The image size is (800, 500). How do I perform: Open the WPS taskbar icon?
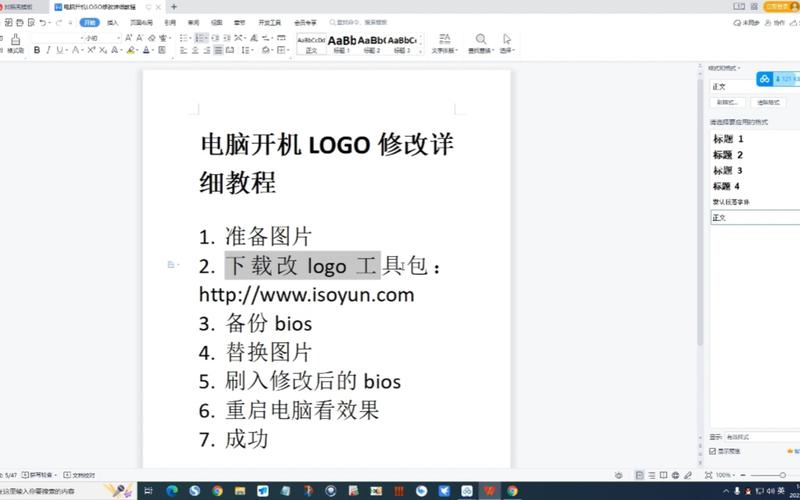[x=490, y=491]
